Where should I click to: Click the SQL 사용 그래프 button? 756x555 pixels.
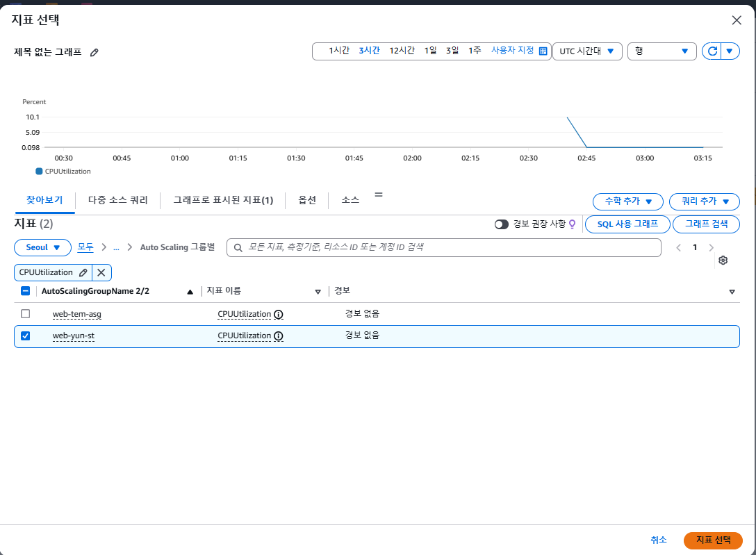pyautogui.click(x=627, y=224)
